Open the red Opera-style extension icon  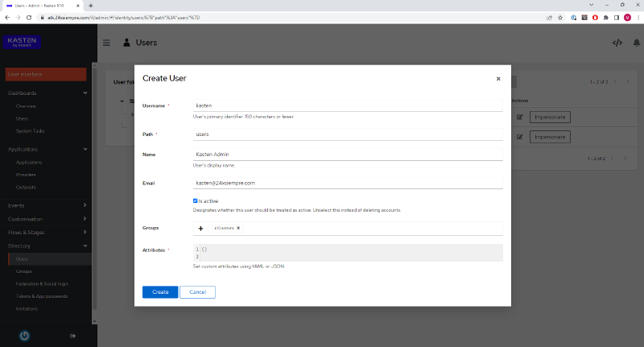click(x=595, y=18)
